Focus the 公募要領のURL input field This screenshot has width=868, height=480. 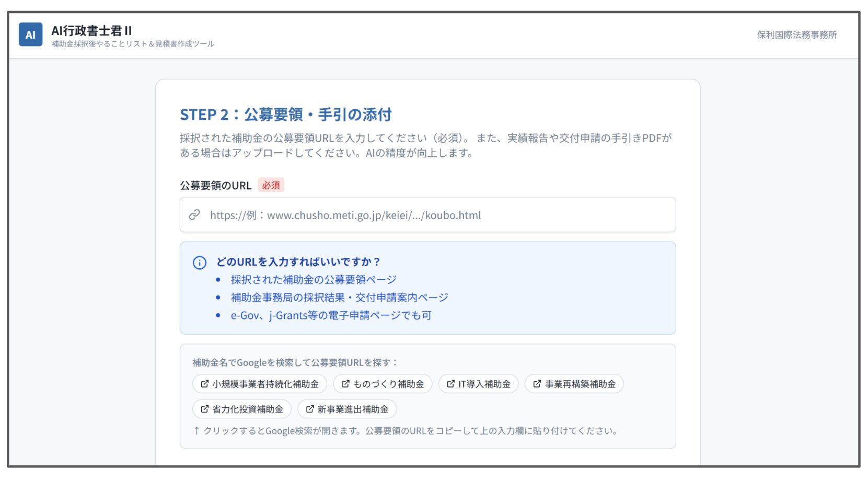434,215
